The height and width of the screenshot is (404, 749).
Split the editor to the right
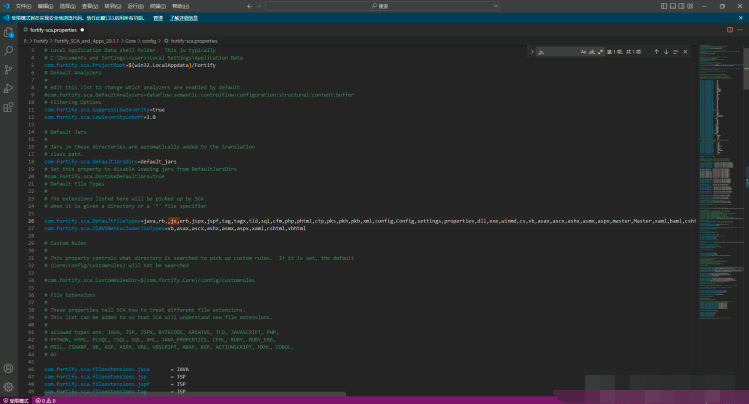730,30
